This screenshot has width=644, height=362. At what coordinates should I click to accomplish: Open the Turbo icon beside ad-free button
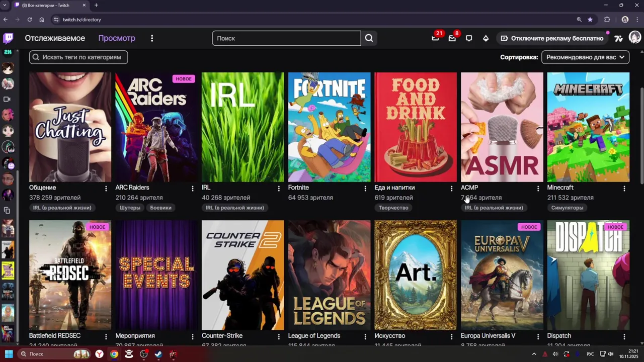[x=618, y=38]
